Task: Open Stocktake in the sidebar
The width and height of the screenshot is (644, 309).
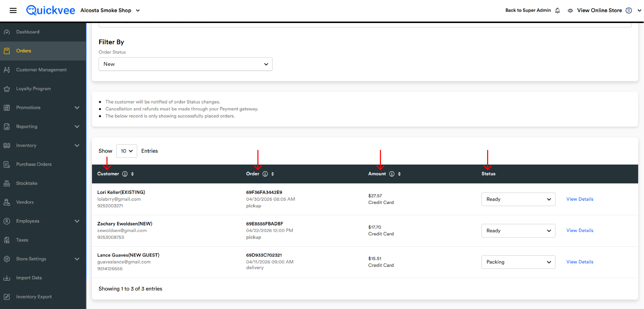Action: point(43,183)
